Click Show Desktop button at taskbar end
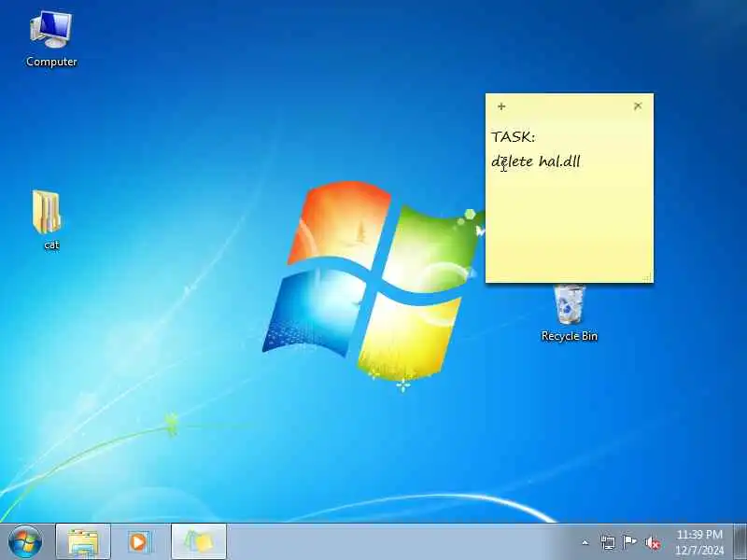Screen dimensions: 747x560 pos(740,542)
